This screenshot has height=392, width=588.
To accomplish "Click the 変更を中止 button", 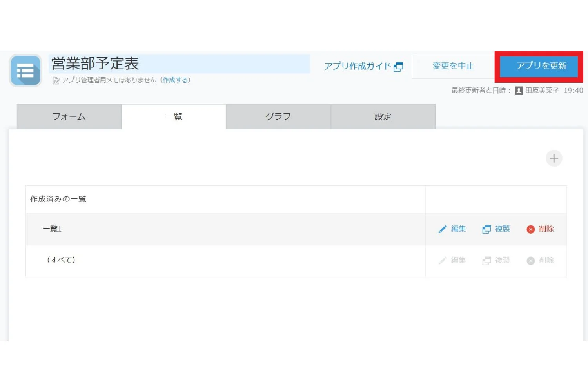I will tap(453, 66).
